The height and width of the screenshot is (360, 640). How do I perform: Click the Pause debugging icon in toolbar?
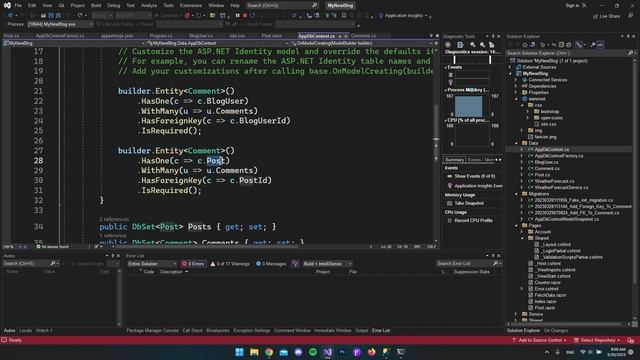238,16
